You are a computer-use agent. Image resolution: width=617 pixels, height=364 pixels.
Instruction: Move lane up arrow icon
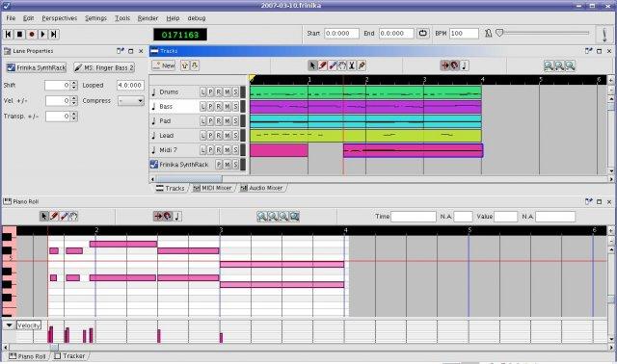pyautogui.click(x=185, y=65)
